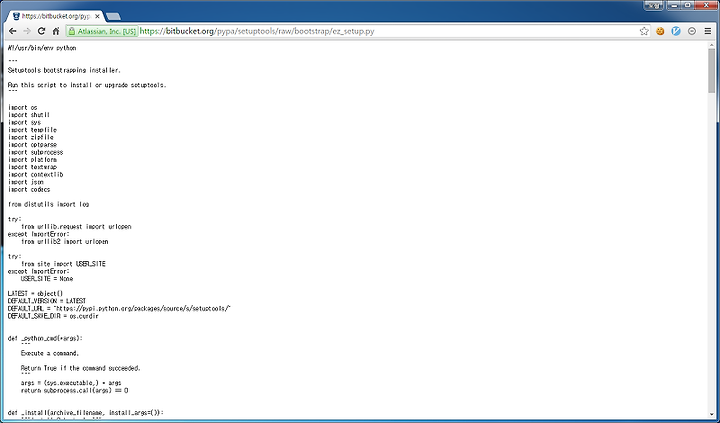Click the 'import tempfile' line
Image resolution: width=720 pixels, height=423 pixels.
click(32, 130)
